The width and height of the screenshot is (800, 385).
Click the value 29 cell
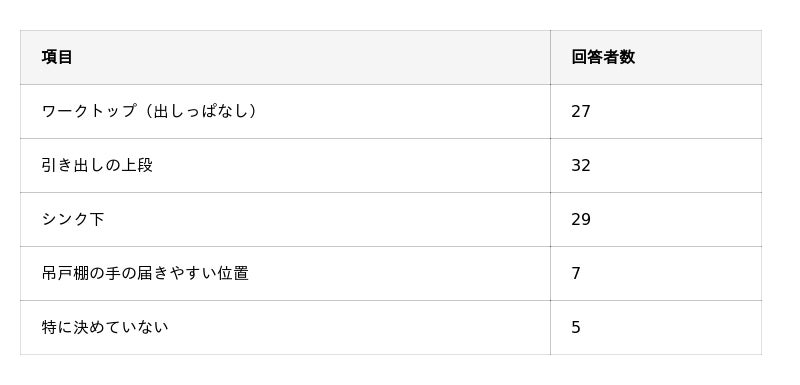(656, 220)
